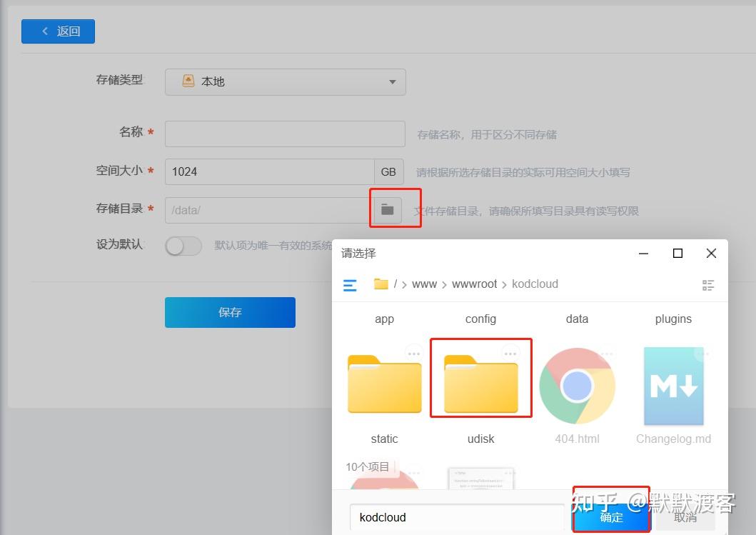Click the 名称 text input field
Screen dimensions: 756x535
pyautogui.click(x=284, y=133)
